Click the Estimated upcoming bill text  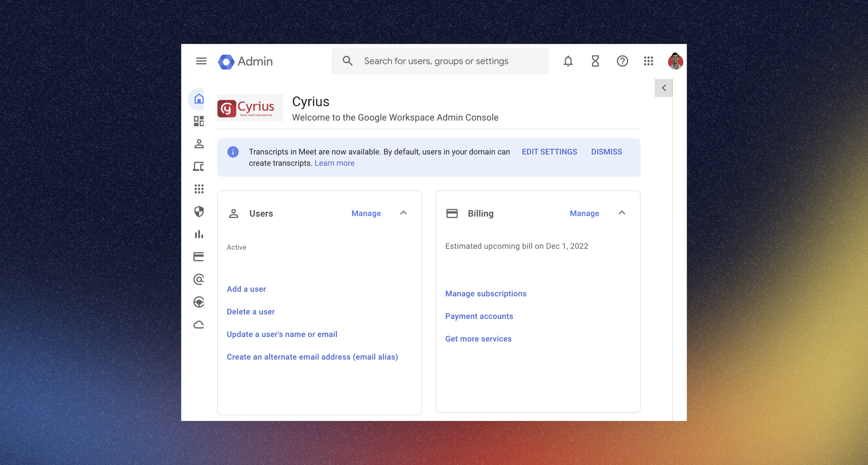click(517, 246)
